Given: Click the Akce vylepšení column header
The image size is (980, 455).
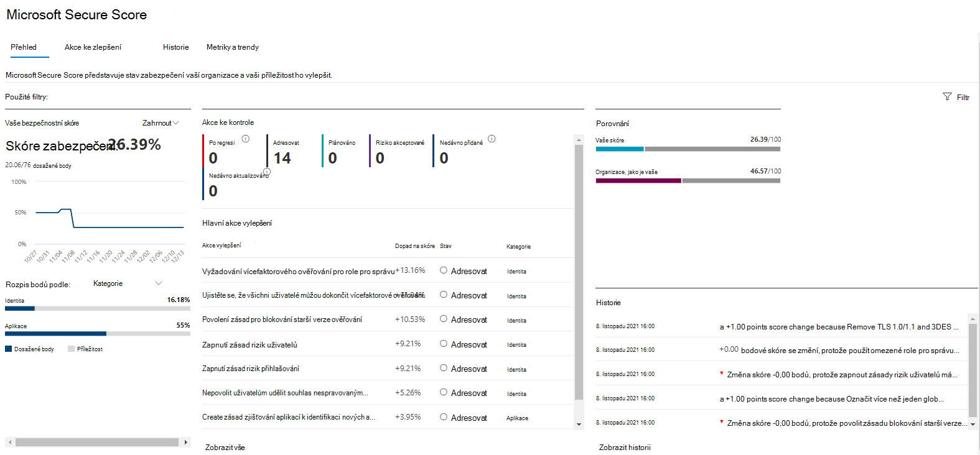Looking at the screenshot, I should (222, 246).
